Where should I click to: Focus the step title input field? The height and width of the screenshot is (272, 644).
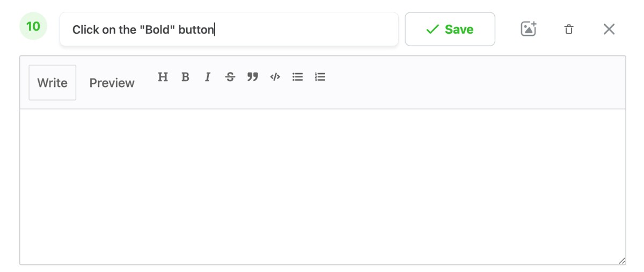(301, 29)
